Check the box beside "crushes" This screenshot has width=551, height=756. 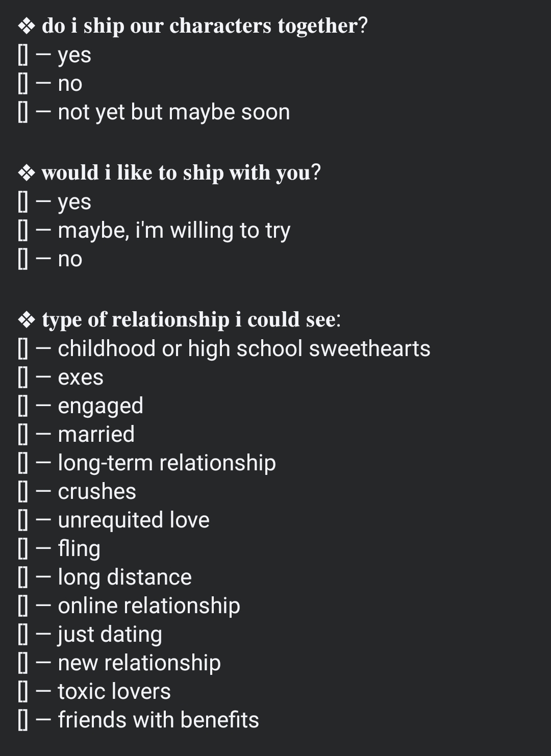pyautogui.click(x=23, y=492)
